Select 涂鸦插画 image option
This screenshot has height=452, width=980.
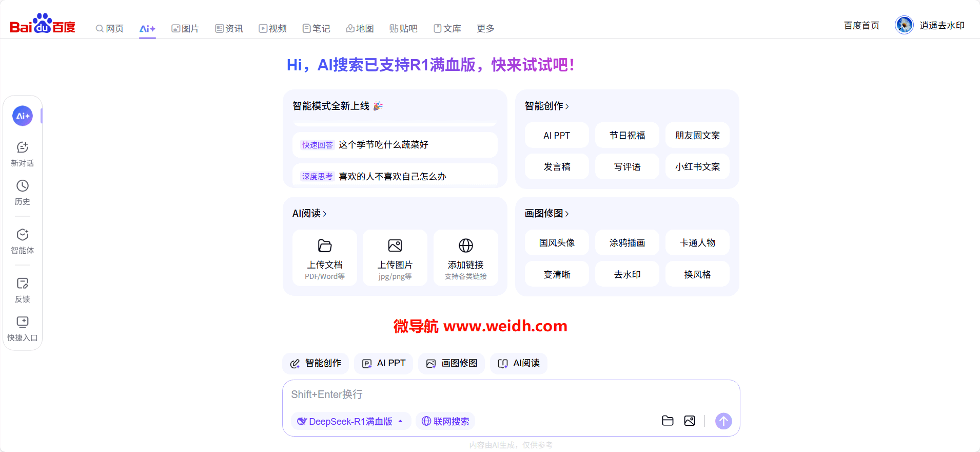[627, 242]
